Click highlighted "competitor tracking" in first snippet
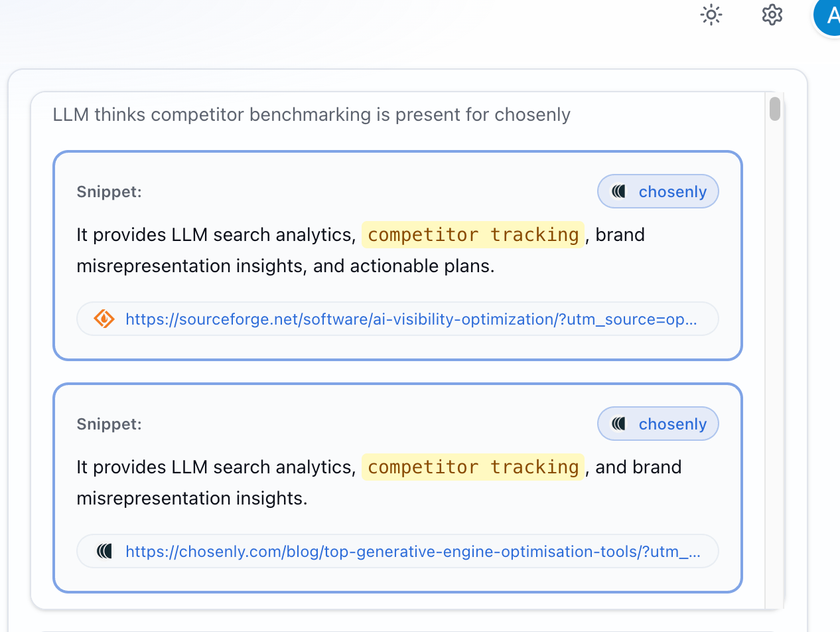Image resolution: width=840 pixels, height=632 pixels. [473, 235]
